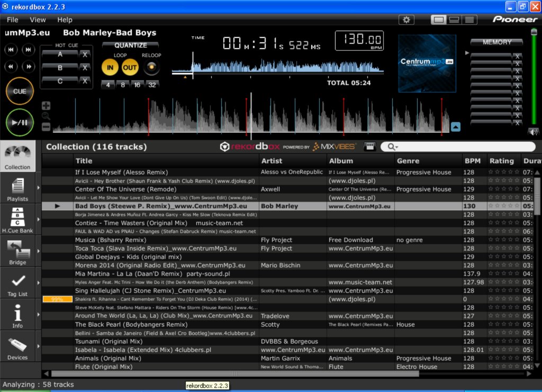Expand the Info arrow
The image size is (542, 392).
(x=38, y=315)
